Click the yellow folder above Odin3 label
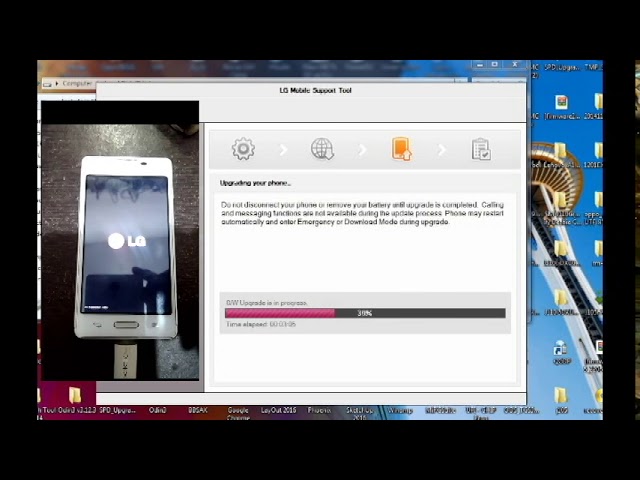Viewport: 640px width, 480px height. coord(75,395)
